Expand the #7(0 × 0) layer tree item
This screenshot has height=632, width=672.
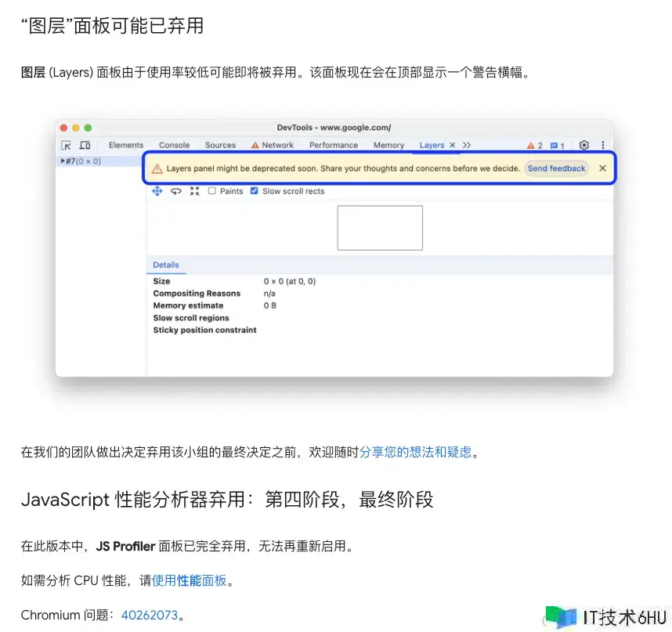pyautogui.click(x=63, y=161)
